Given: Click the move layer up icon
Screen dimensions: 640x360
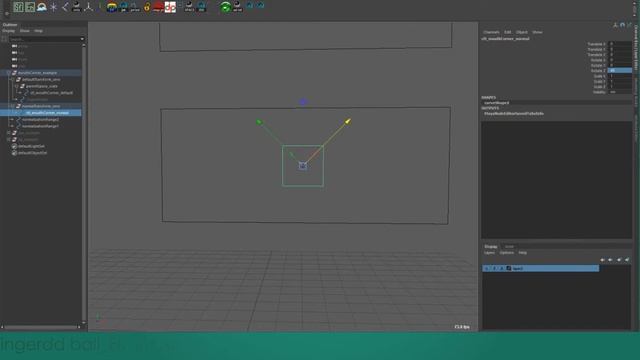Looking at the screenshot, I should pos(602,260).
